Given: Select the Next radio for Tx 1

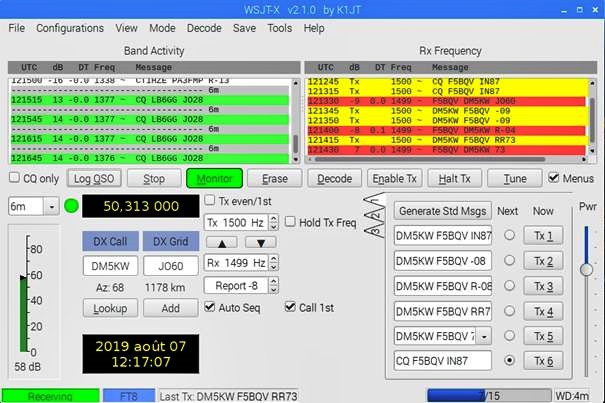Looking at the screenshot, I should (x=509, y=235).
